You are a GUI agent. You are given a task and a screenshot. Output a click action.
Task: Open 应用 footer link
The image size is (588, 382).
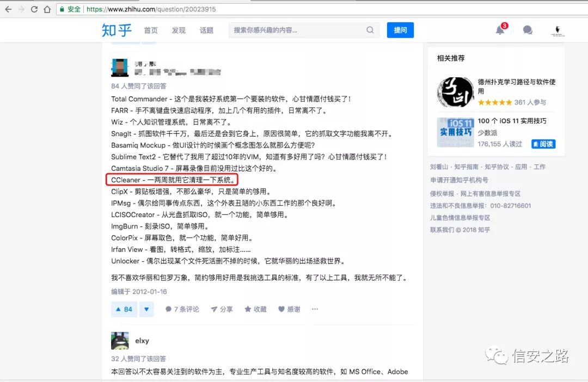[x=521, y=167]
